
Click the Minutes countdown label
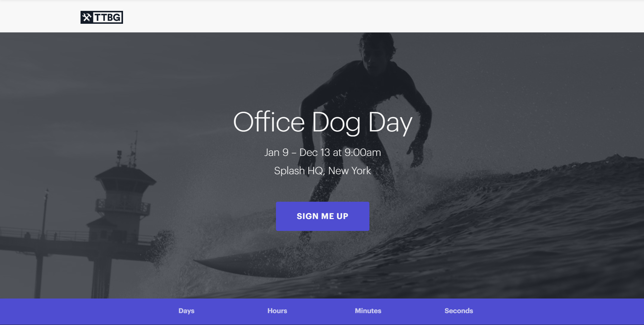[368, 311]
